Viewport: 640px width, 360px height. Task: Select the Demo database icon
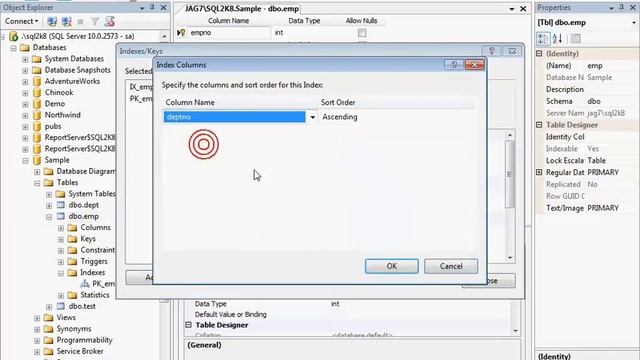pos(37,104)
